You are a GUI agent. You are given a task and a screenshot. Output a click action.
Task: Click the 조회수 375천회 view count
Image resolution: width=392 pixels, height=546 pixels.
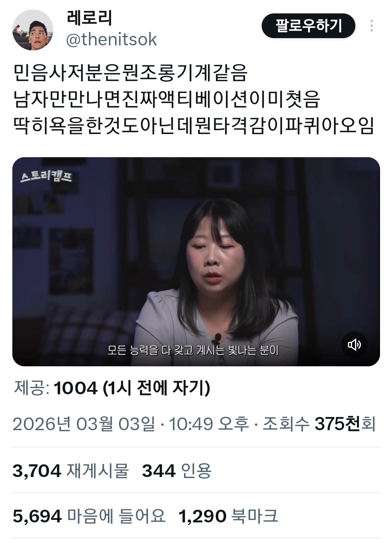click(x=319, y=424)
